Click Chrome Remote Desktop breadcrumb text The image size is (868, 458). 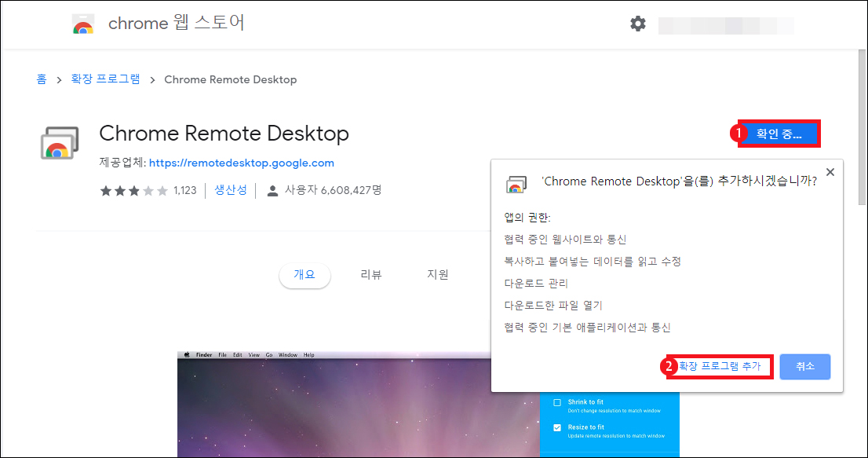pos(230,80)
